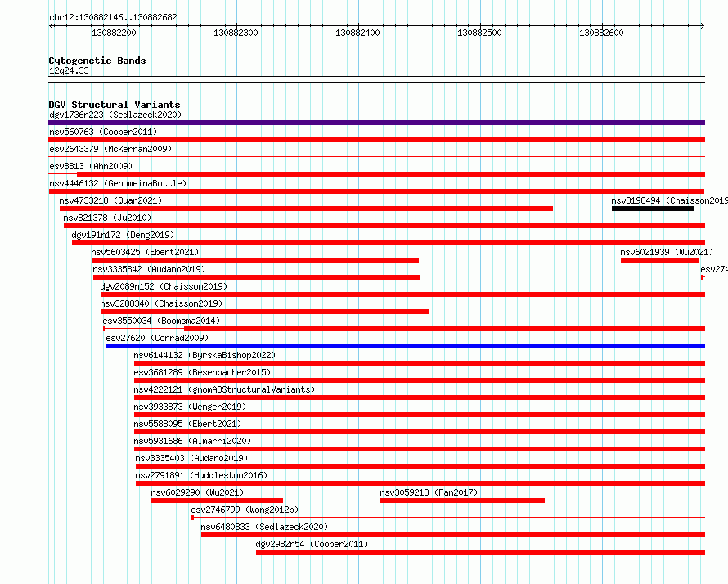This screenshot has height=584, width=728.
Task: Click nsv5931686 (Almarri2020) label
Action: 192,441
